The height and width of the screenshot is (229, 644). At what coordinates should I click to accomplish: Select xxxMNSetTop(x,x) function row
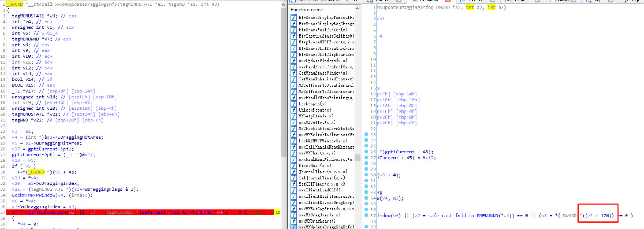tap(323, 122)
